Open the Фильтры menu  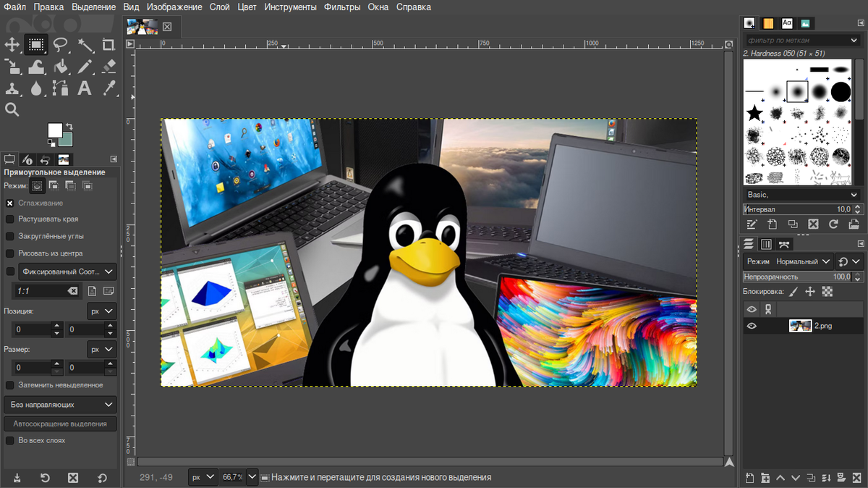pos(343,7)
